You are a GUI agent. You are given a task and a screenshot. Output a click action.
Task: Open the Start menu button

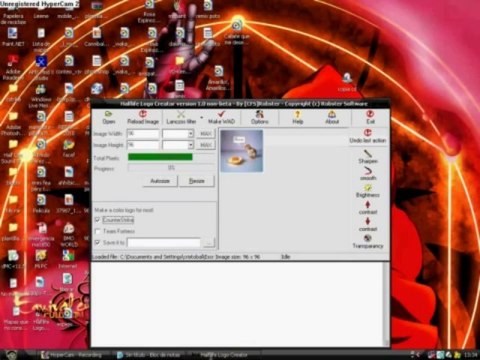coord(11,355)
